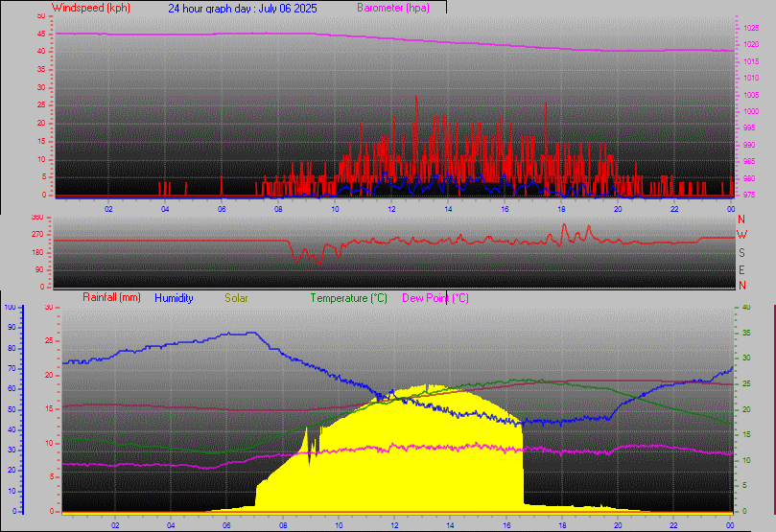Click hour 08 on the windspeed graph axis

point(278,209)
